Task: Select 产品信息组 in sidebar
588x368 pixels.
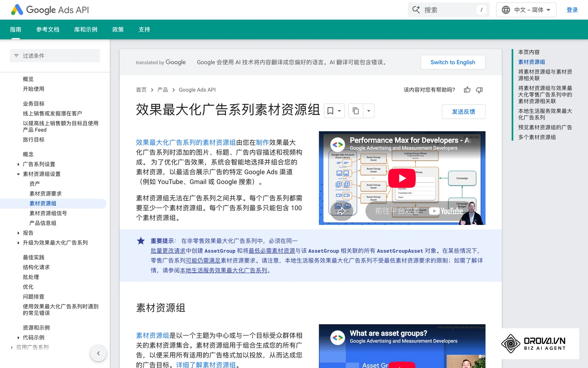Action: 43,223
